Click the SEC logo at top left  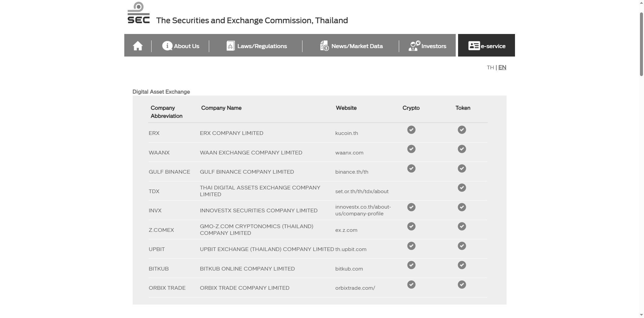[x=138, y=13]
